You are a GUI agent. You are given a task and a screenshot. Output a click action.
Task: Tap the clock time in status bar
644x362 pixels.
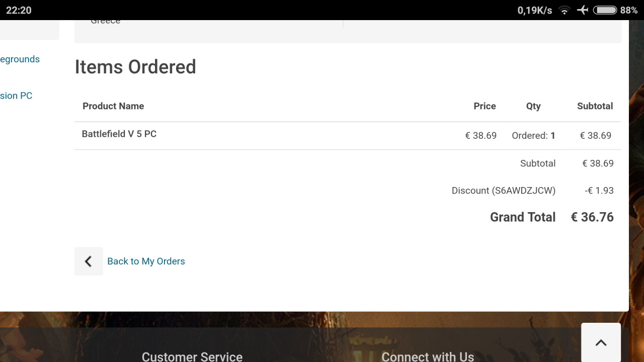point(19,10)
